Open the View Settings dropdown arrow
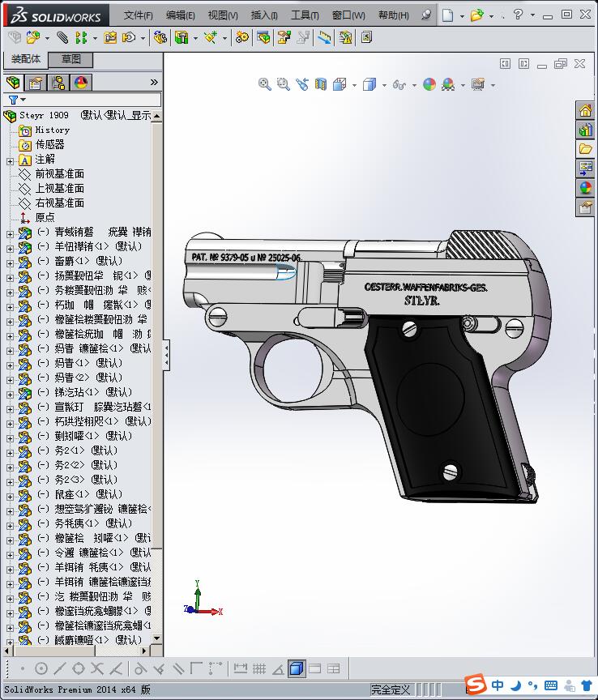The image size is (598, 700). [493, 85]
